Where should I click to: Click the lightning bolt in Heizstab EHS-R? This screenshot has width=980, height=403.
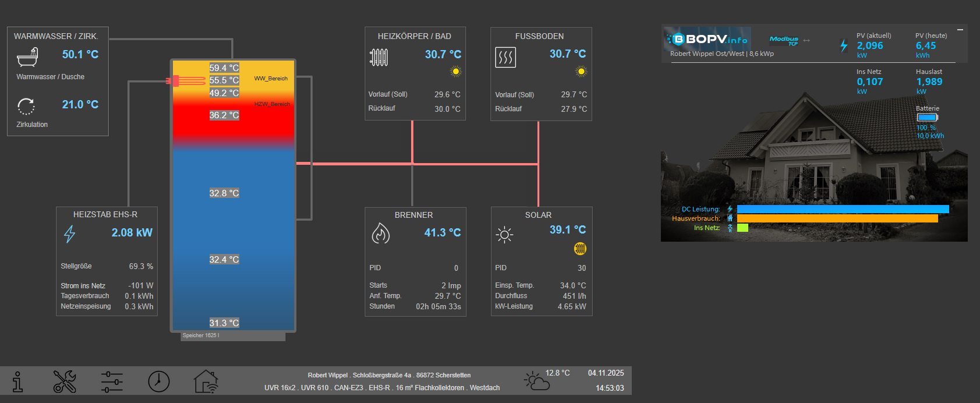pyautogui.click(x=70, y=234)
